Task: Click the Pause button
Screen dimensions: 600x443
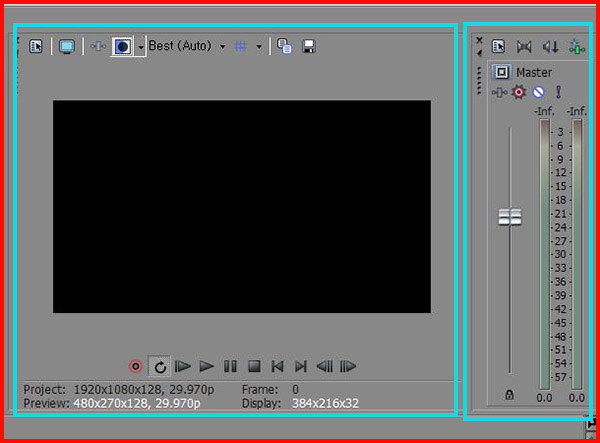Action: click(230, 366)
